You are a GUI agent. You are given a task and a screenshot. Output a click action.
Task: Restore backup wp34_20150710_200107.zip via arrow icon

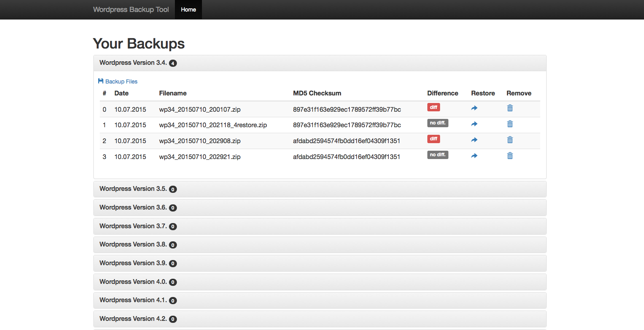pos(474,108)
